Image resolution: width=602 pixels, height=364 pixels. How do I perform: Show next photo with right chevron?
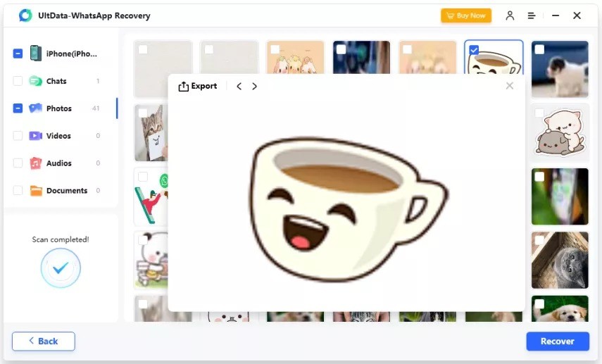255,87
